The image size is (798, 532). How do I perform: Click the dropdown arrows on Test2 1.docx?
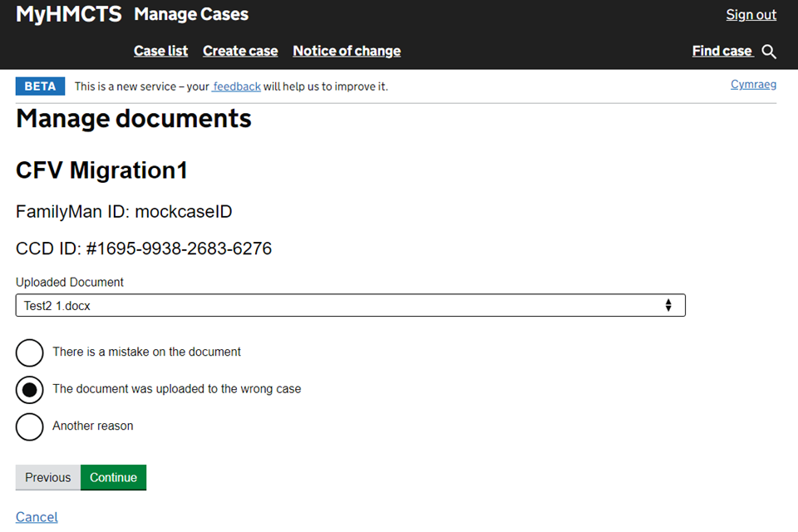point(668,305)
